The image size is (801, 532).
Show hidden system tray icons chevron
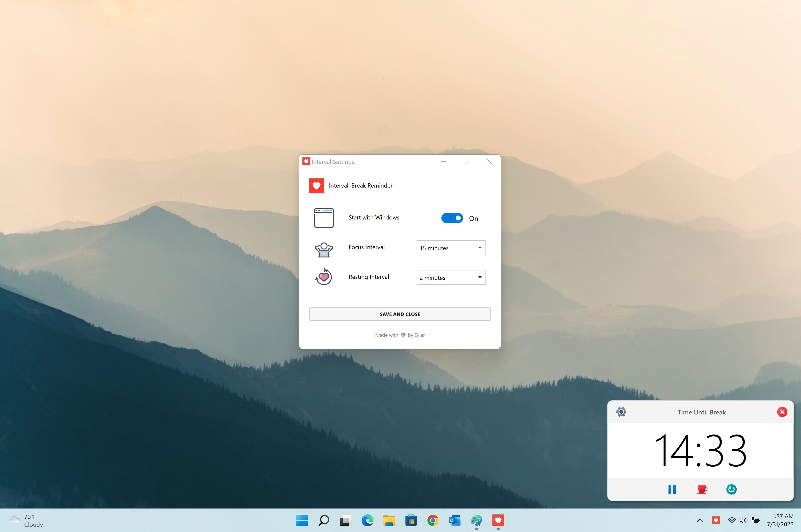click(700, 520)
